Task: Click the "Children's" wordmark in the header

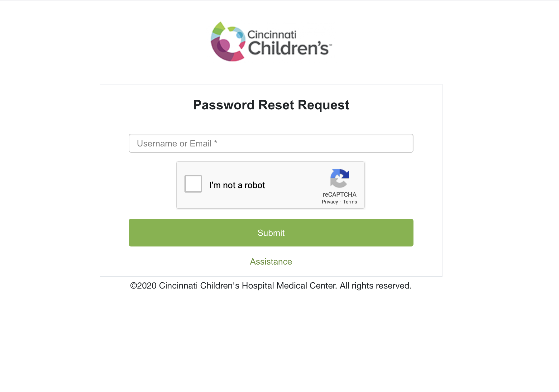Action: [288, 49]
